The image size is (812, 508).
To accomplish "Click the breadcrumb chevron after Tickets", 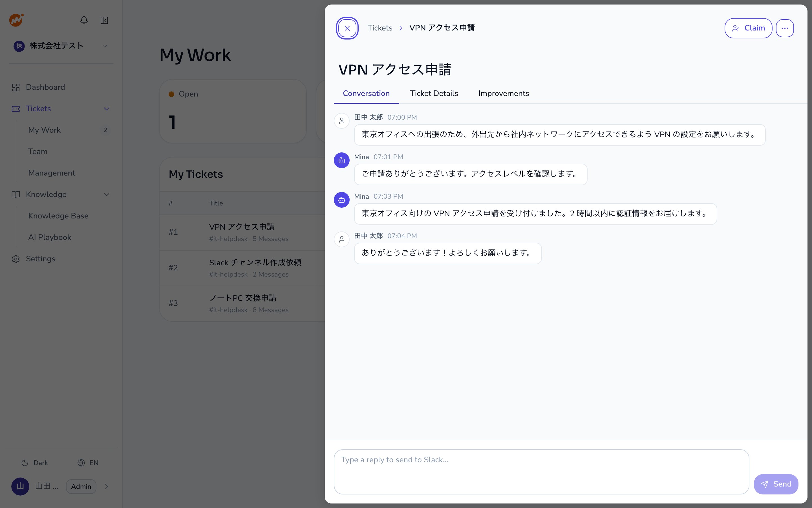I will (x=401, y=28).
